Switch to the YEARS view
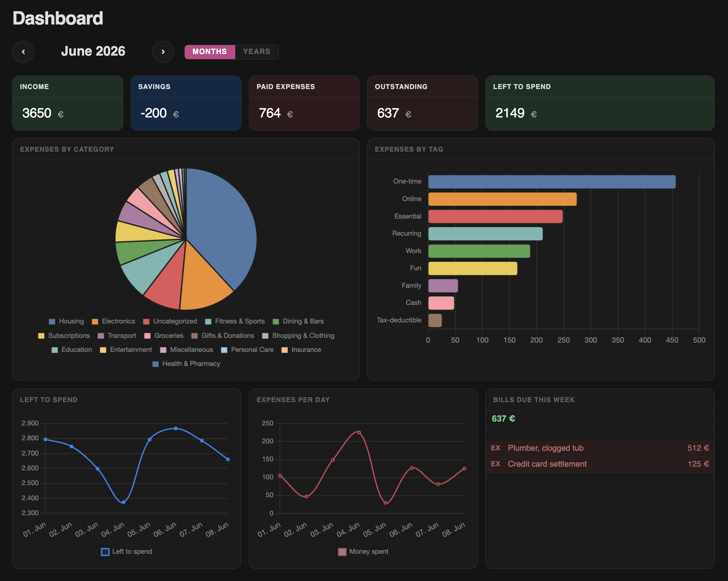This screenshot has height=581, width=728. tap(257, 52)
